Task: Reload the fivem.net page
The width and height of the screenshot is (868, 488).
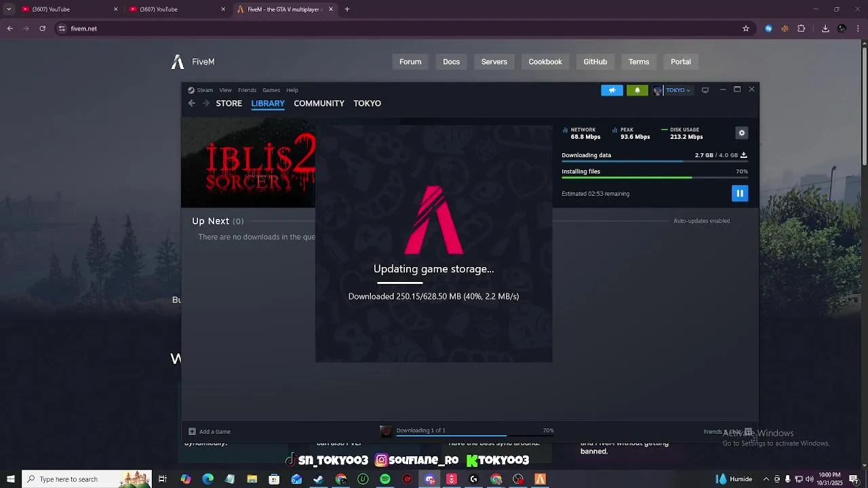Action: pos(43,28)
